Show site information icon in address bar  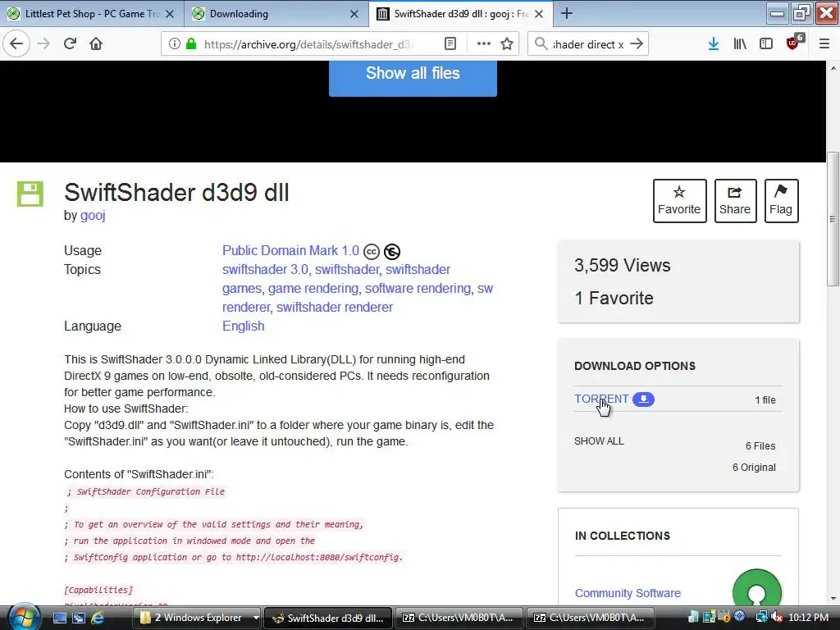coord(174,44)
